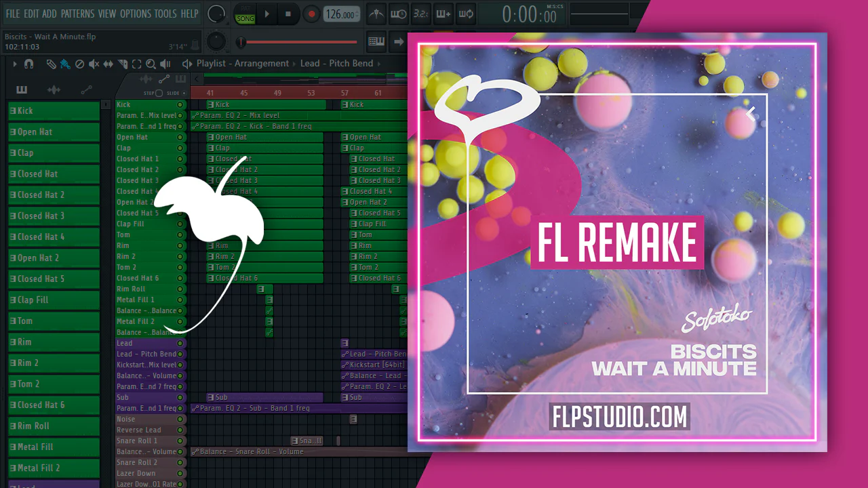Select the Closed Hat 4 pattern in the picker
Viewport: 868px width, 488px height.
[x=54, y=237]
